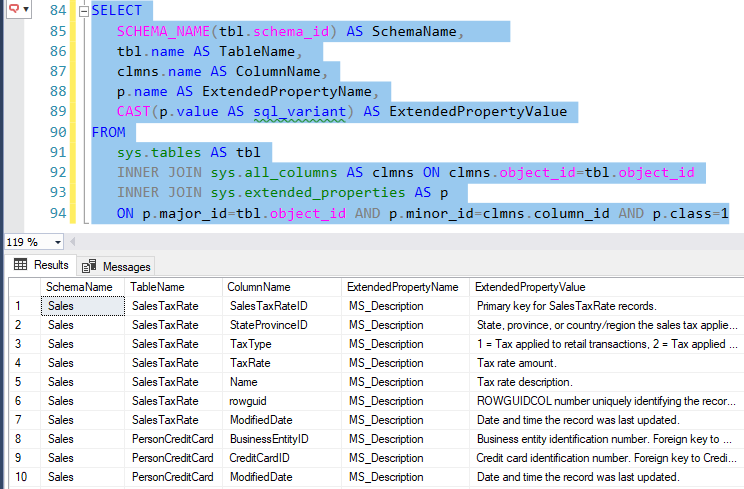Click the sql_variant keyword in line 89
Viewport: 744px width, 489px height.
299,112
